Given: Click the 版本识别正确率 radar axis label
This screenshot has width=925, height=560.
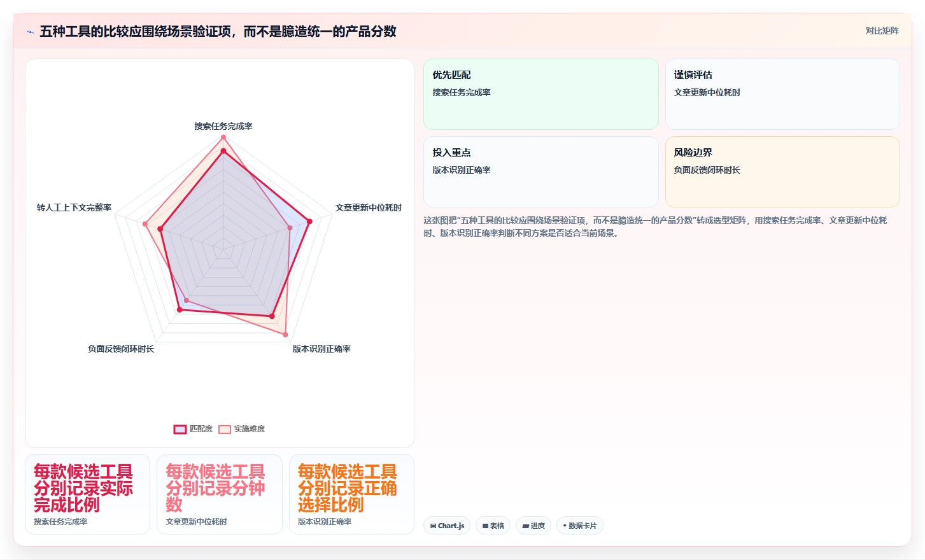Looking at the screenshot, I should (x=321, y=349).
